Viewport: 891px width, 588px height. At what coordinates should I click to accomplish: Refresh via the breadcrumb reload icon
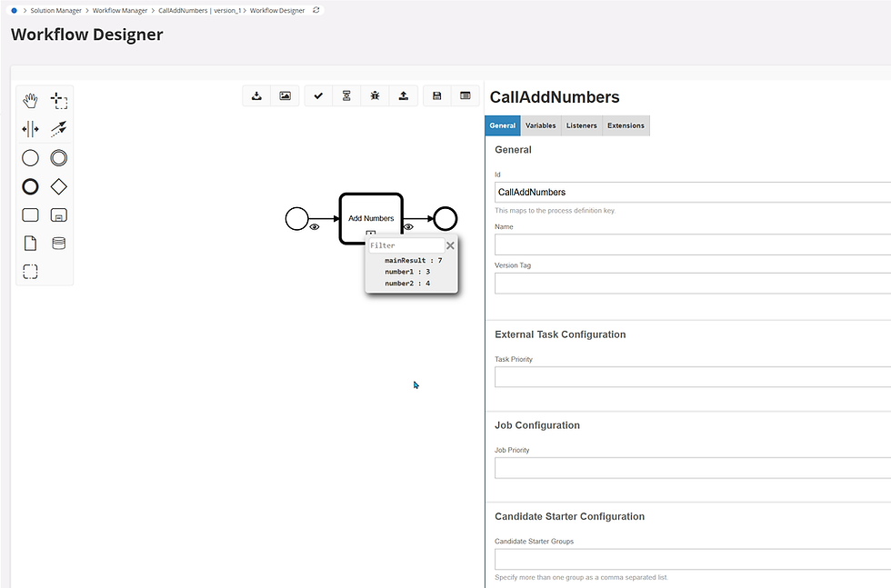(x=316, y=10)
